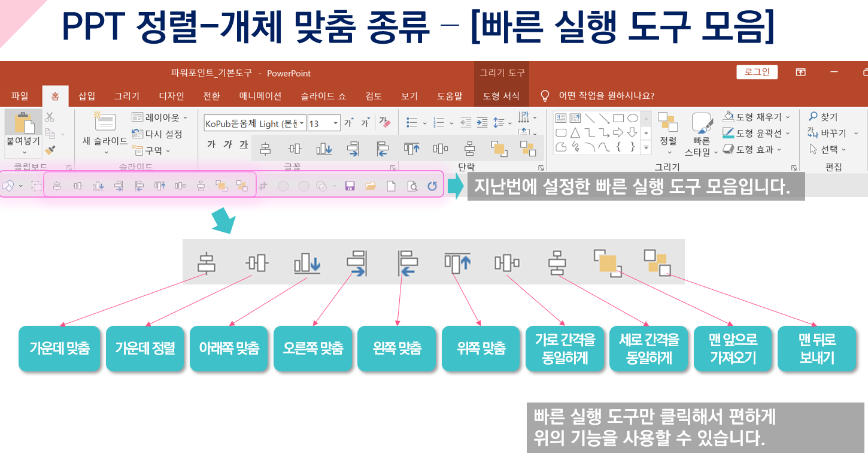This screenshot has height=469, width=868.
Task: Open the font size 13 dropdown
Action: 335,123
